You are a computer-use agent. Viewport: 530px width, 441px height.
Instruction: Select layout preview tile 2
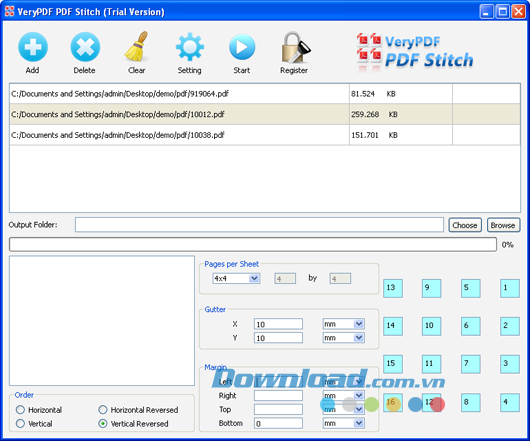(x=510, y=326)
